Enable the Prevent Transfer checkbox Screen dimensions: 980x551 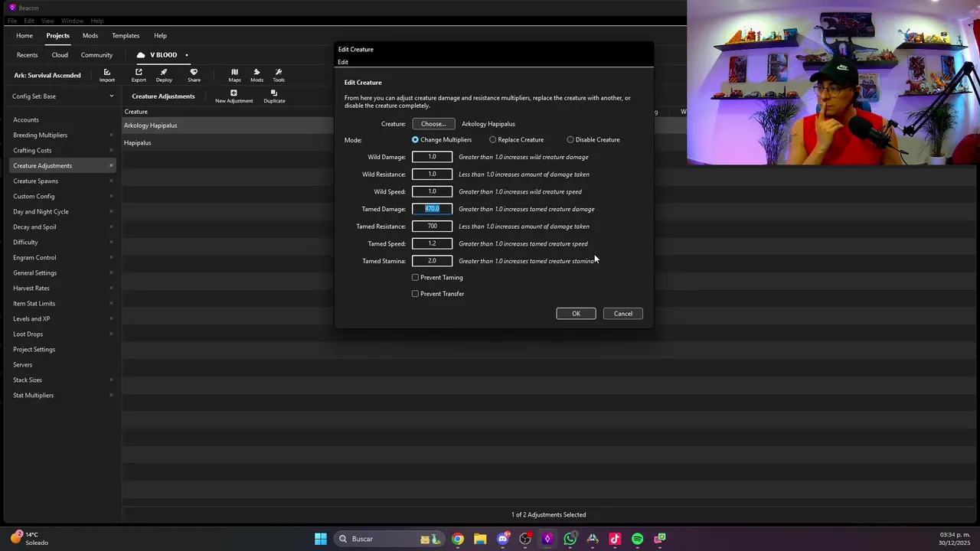pos(415,294)
